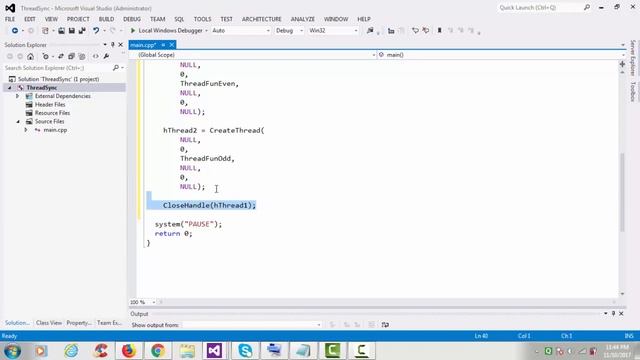Click the Open File toolbar icon
Image resolution: width=640 pixels, height=360 pixels.
coord(61,31)
